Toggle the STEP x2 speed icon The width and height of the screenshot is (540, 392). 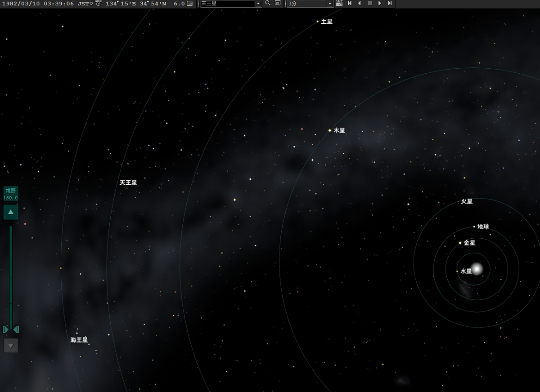339,3
